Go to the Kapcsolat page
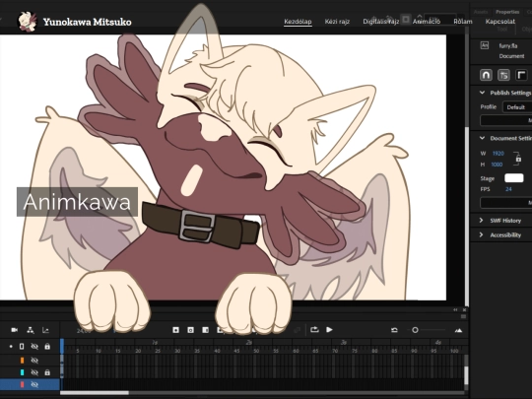Viewport: 532px width, 399px height. (x=500, y=22)
